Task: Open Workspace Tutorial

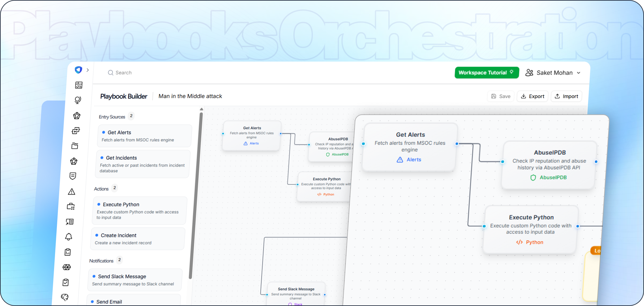Action: tap(486, 73)
